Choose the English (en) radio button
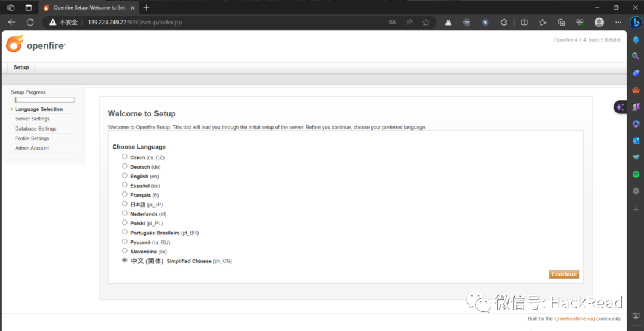 [125, 175]
